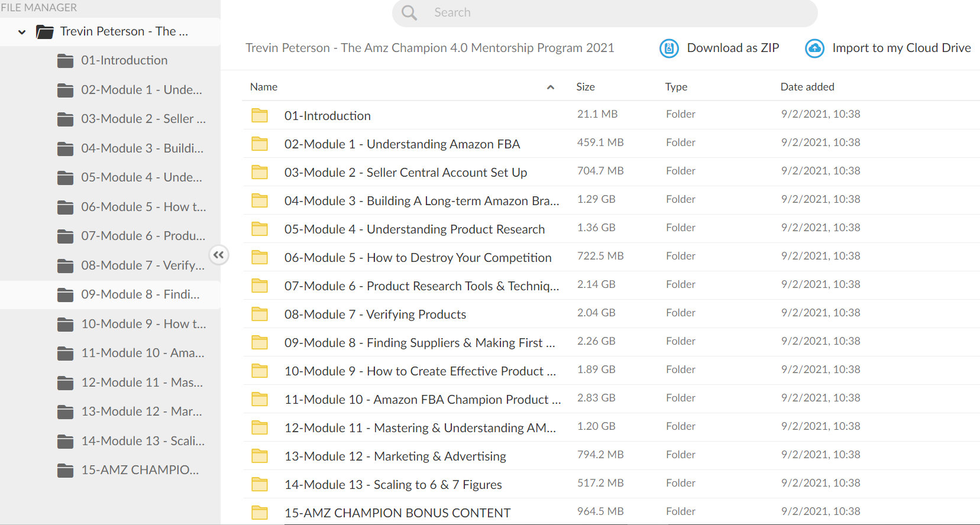
Task: Toggle the name sort direction arrow
Action: click(x=551, y=87)
